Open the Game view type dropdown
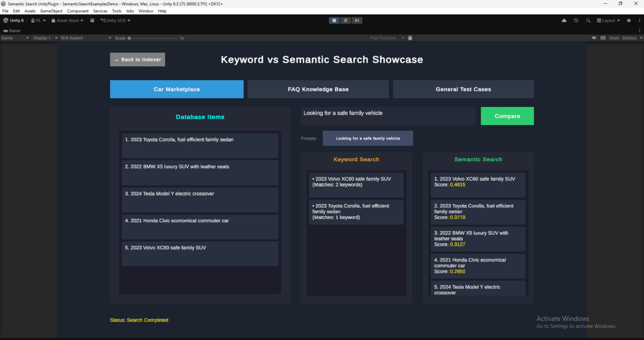 (15, 38)
